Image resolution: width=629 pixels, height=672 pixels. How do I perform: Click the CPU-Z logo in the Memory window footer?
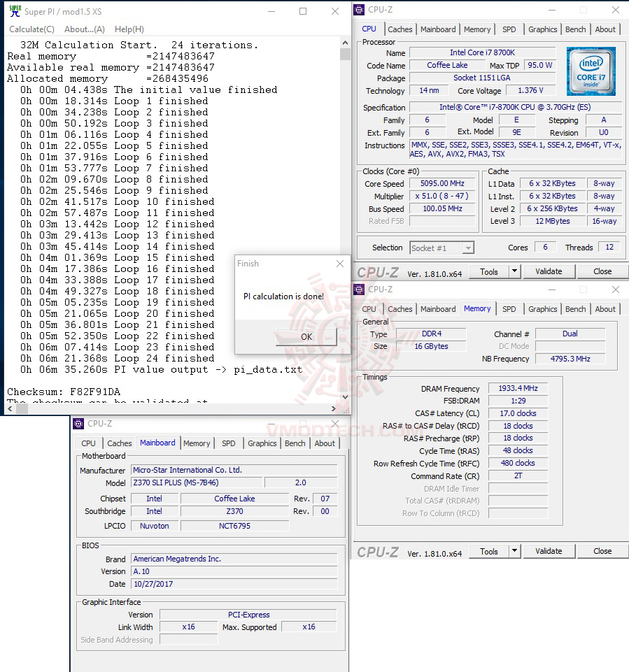tap(378, 551)
